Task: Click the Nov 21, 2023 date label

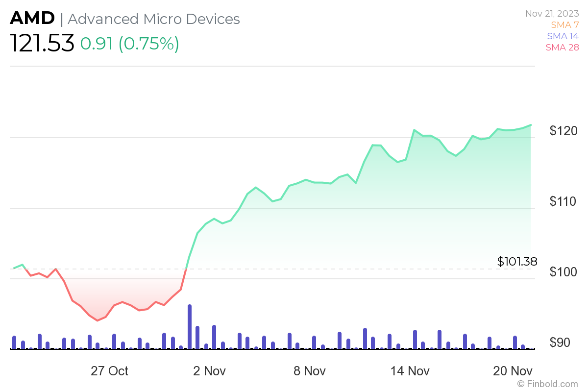Action: [x=552, y=14]
